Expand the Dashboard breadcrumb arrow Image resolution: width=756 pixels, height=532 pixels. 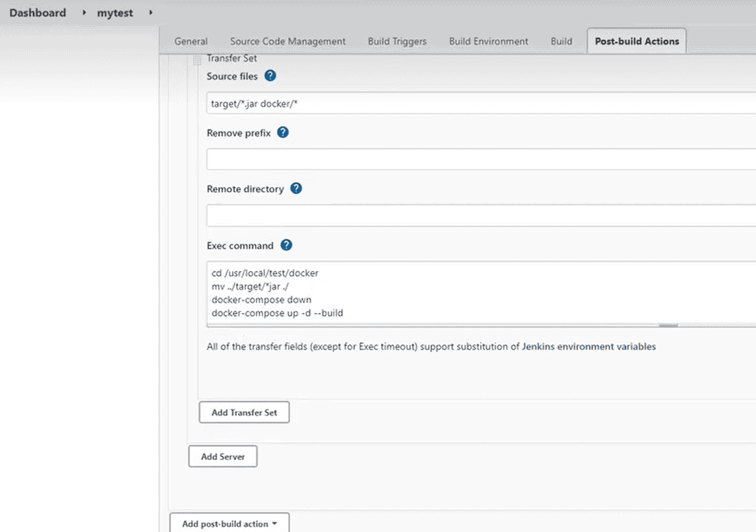coord(84,13)
